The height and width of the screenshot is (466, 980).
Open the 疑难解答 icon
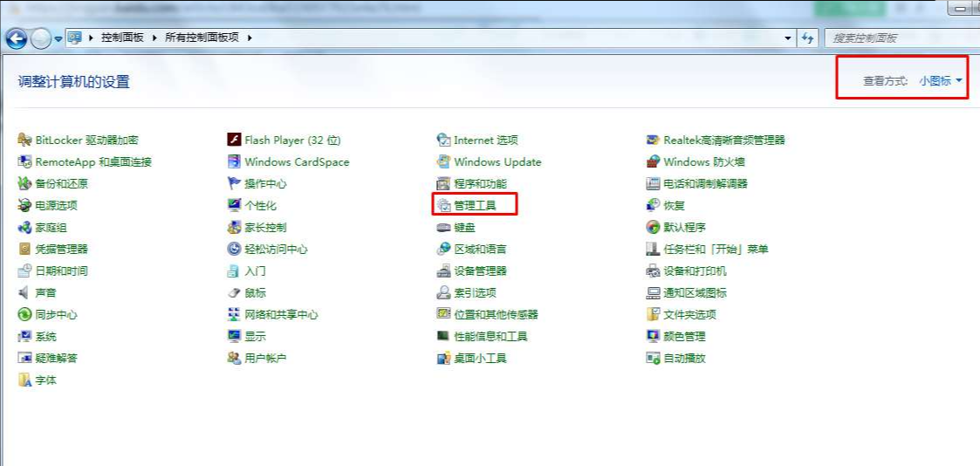[x=25, y=358]
